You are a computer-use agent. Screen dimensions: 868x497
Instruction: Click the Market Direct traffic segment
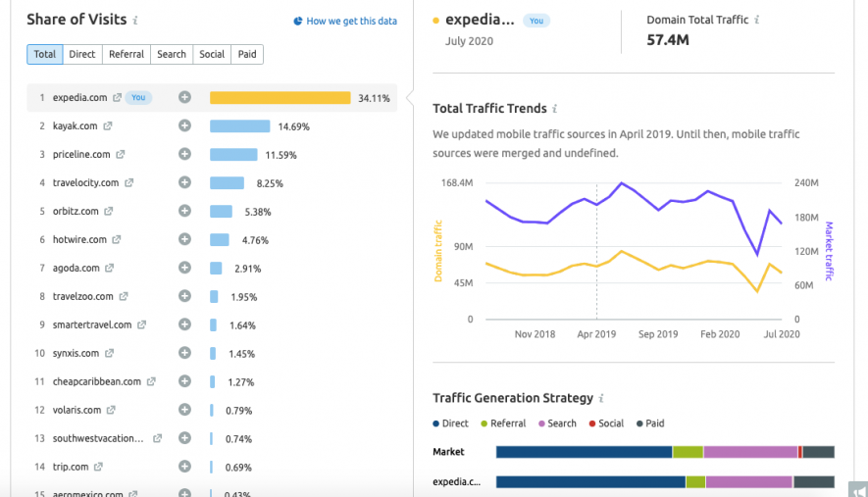click(584, 452)
